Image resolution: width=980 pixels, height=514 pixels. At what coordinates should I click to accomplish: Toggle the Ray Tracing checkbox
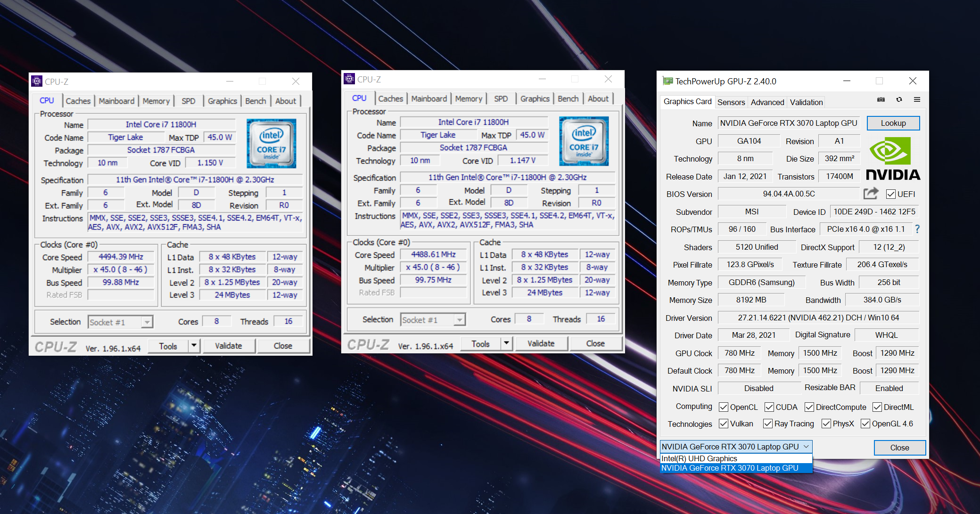(768, 424)
